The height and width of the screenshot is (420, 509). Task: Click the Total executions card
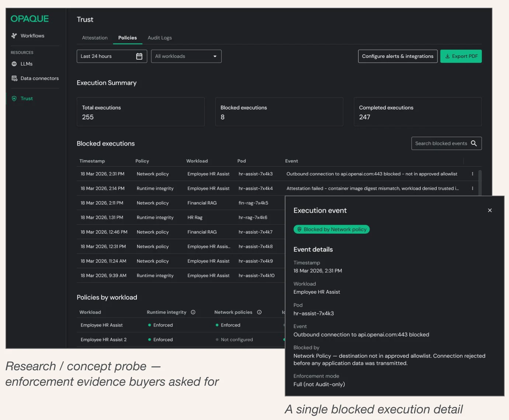141,112
